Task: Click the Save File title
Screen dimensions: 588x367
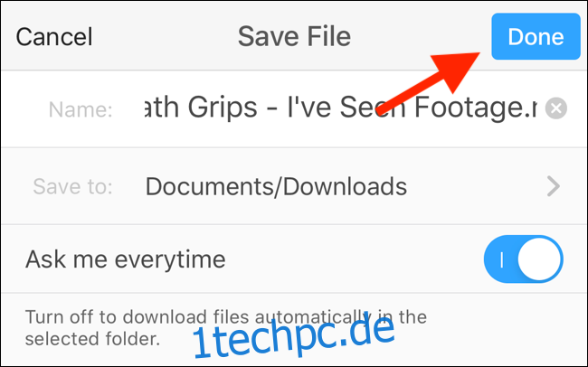Action: pyautogui.click(x=294, y=36)
